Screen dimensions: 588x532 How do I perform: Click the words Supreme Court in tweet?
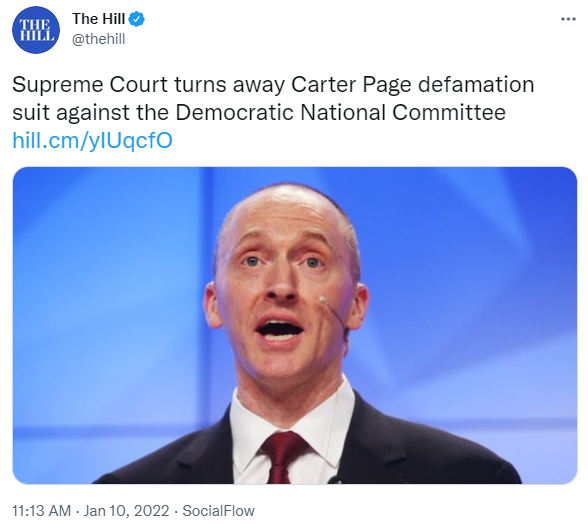tap(90, 85)
